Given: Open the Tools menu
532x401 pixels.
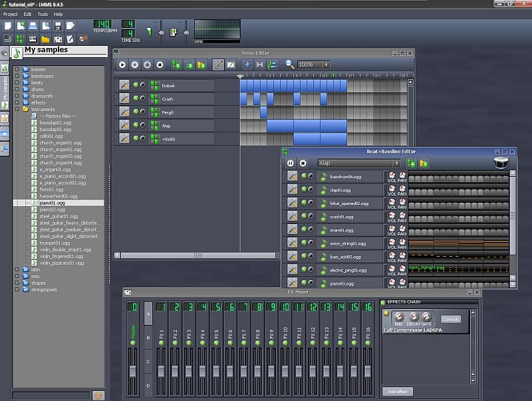Looking at the screenshot, I should [43, 14].
